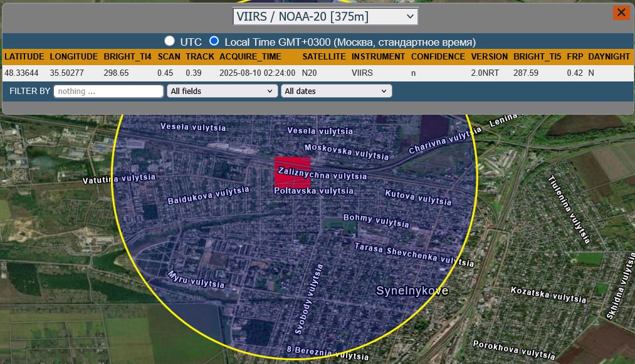This screenshot has height=364, width=635.
Task: Select longitude value 35.50277
Action: 67,73
